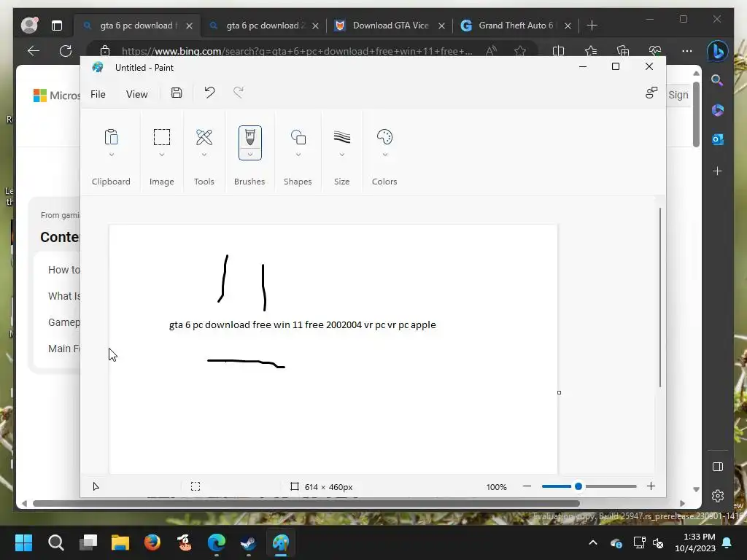
Task: Refresh the Edge browser page
Action: (x=66, y=51)
